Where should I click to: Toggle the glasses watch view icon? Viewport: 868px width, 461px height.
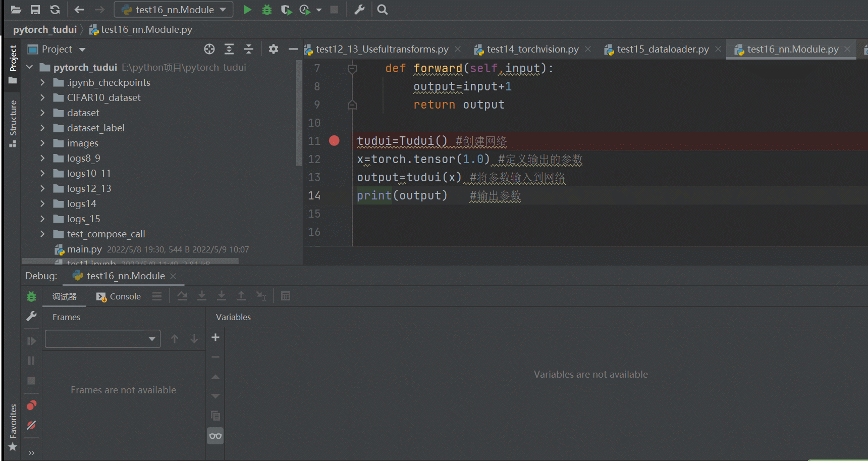point(215,436)
